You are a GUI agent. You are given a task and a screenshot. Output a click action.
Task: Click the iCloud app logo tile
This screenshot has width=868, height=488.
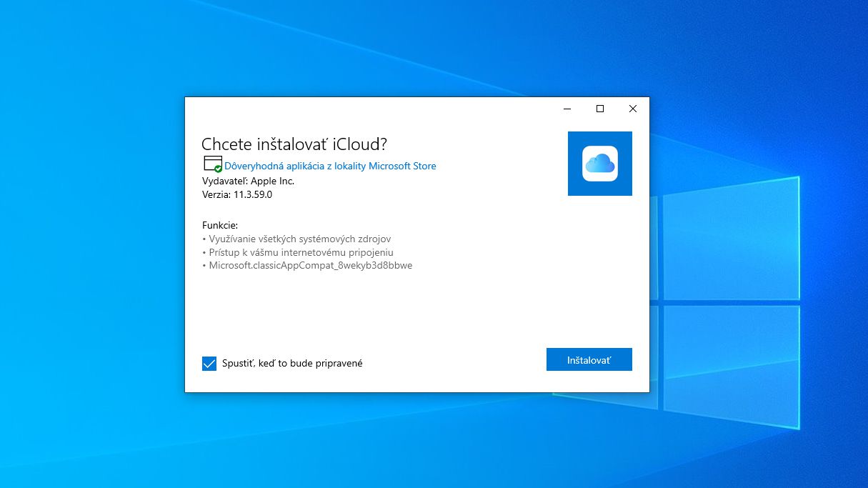coord(600,164)
